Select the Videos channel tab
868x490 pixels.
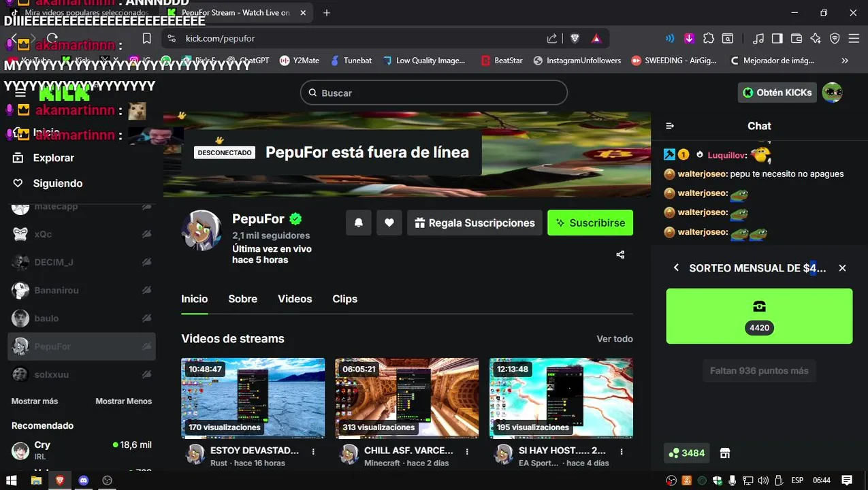pos(295,299)
